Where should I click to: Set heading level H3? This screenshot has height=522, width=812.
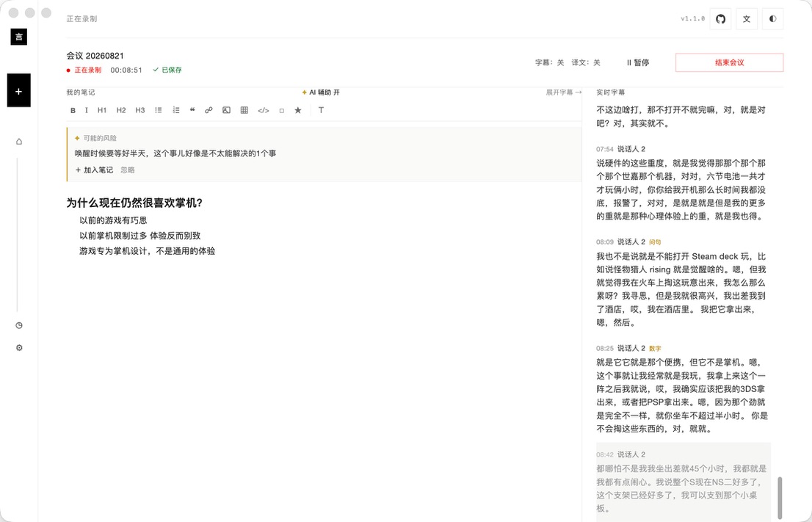click(x=139, y=110)
